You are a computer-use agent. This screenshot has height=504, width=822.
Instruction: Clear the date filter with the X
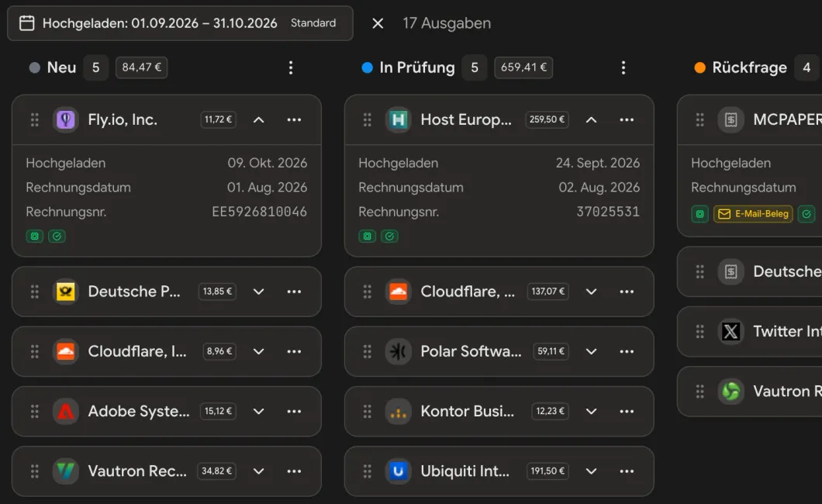(378, 23)
